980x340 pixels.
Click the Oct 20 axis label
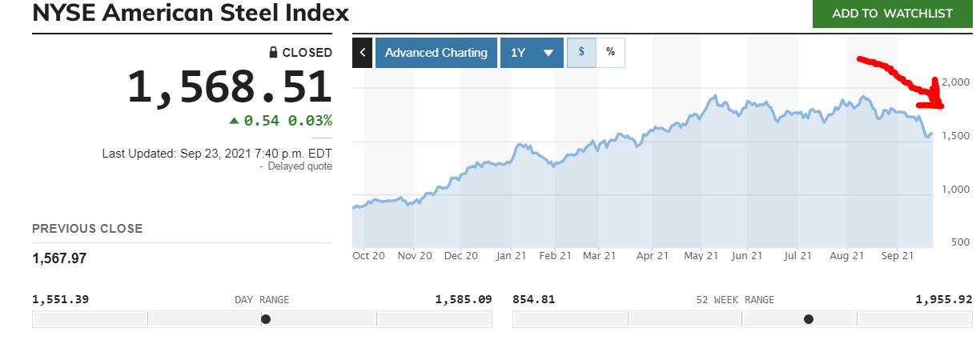[x=368, y=256]
